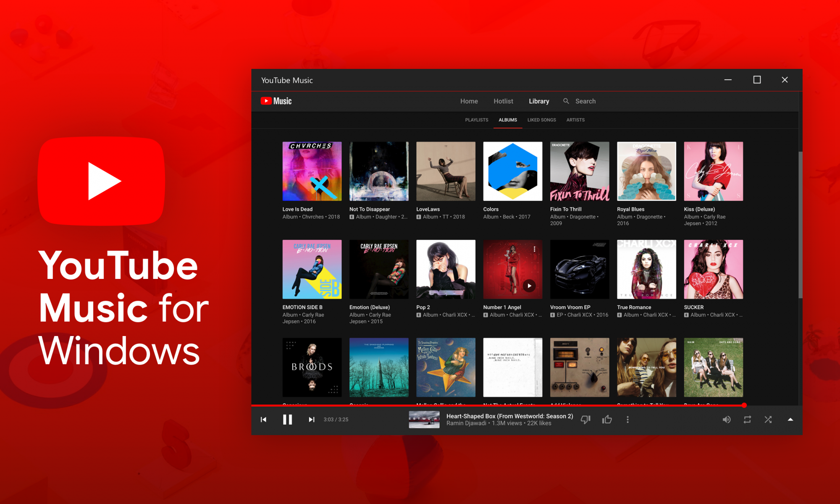
Task: Switch to the Playlists sub-tab
Action: click(x=477, y=120)
